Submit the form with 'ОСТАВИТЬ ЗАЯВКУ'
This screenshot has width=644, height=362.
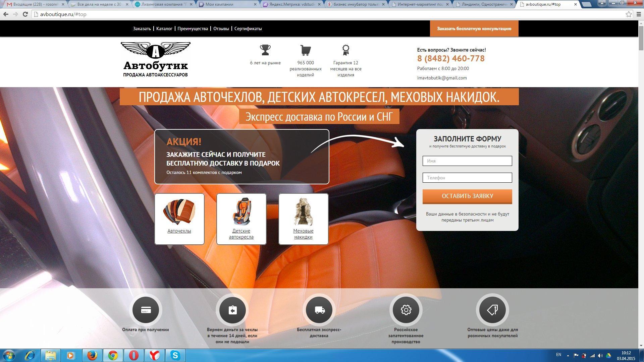click(x=467, y=196)
